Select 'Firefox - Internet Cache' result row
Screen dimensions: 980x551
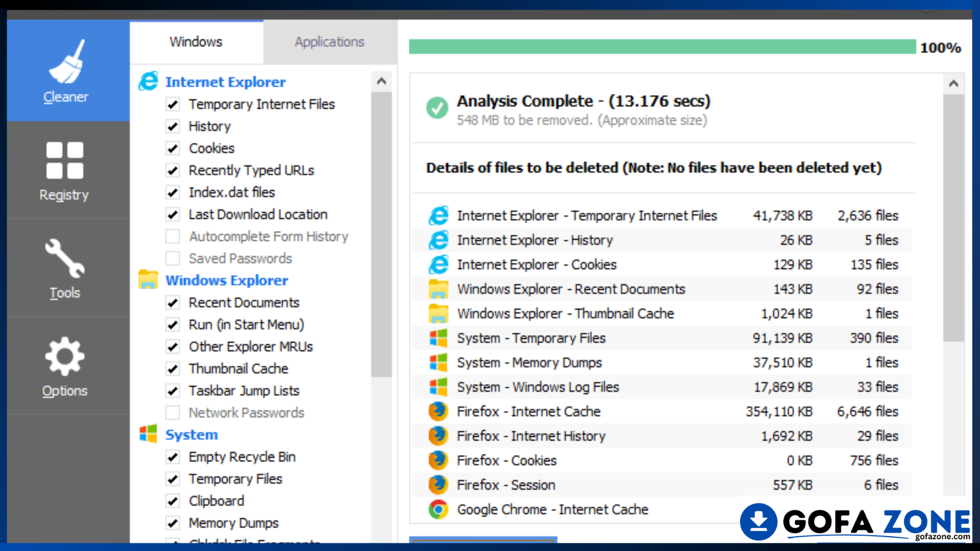[x=662, y=411]
